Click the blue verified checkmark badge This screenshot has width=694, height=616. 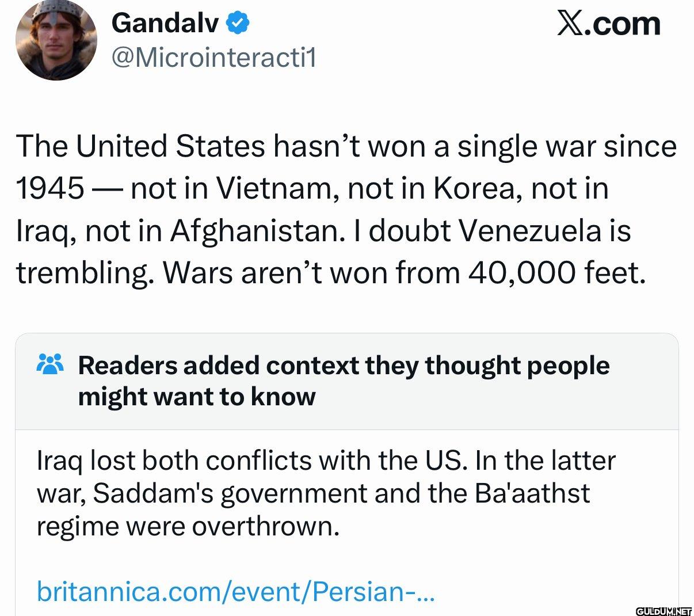pos(238,23)
